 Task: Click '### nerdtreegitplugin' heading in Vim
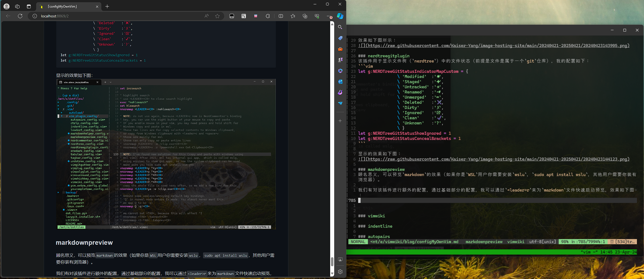pos(384,56)
